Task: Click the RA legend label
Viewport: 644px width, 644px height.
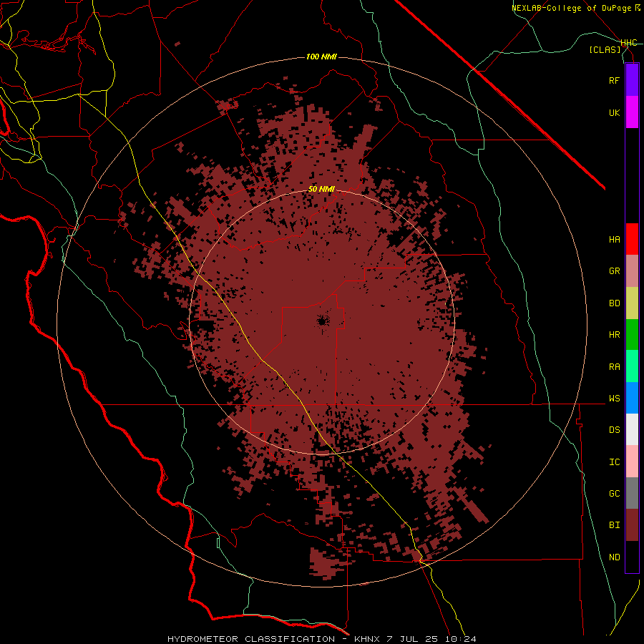Action: tap(614, 367)
